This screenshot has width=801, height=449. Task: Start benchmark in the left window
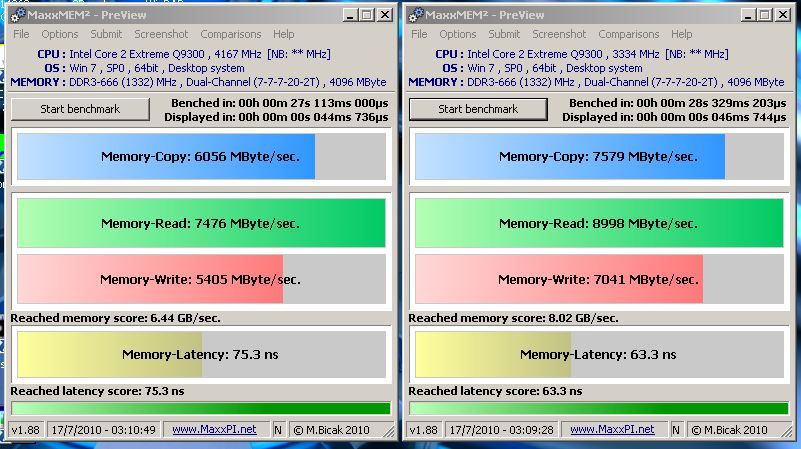coord(80,109)
